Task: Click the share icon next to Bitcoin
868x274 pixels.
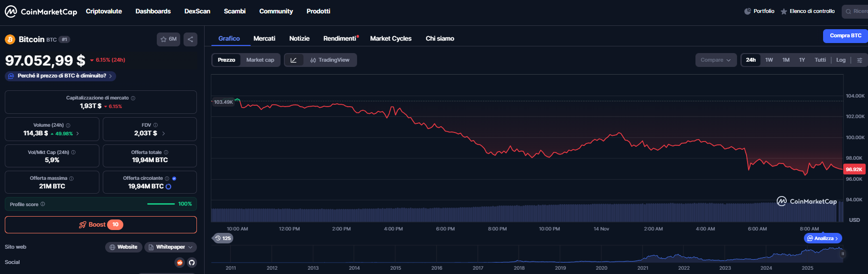Action: (x=190, y=39)
